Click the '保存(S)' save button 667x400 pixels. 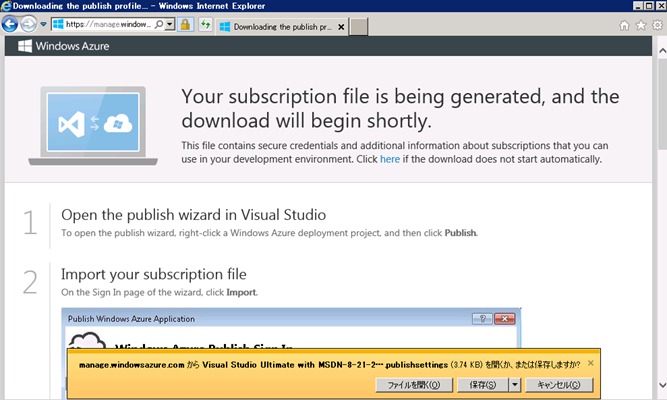pyautogui.click(x=482, y=385)
